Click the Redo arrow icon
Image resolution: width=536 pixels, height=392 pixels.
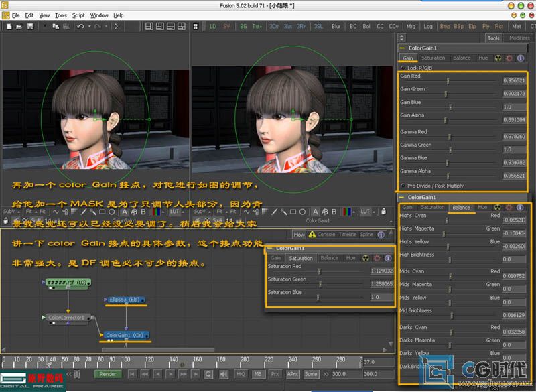click(98, 27)
